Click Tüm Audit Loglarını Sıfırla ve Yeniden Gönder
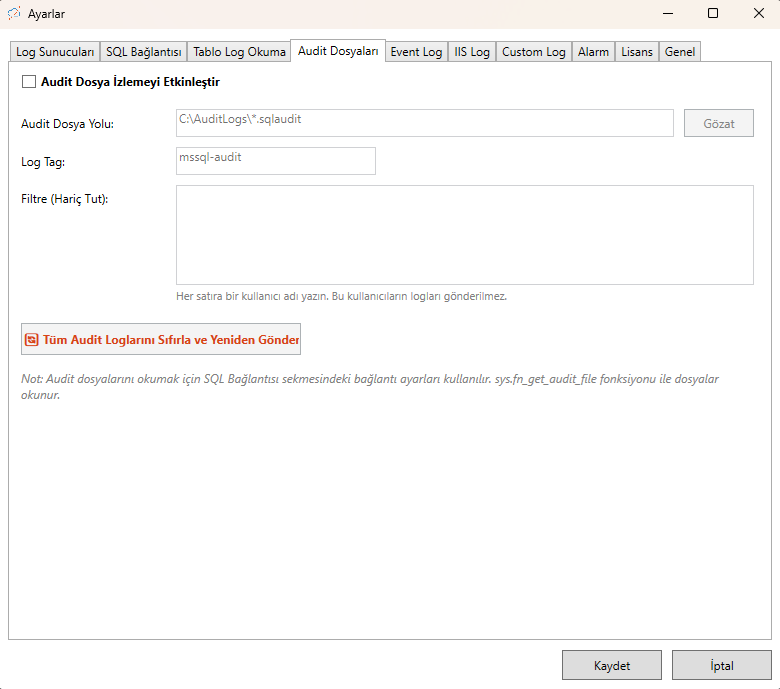This screenshot has height=689, width=780. coord(161,339)
